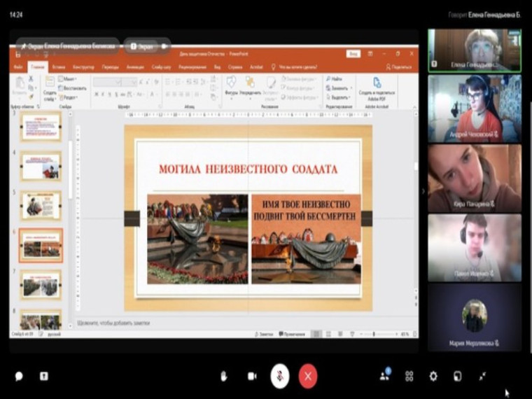Raise hand in the meeting
This screenshot has height=399, width=532.
click(224, 376)
